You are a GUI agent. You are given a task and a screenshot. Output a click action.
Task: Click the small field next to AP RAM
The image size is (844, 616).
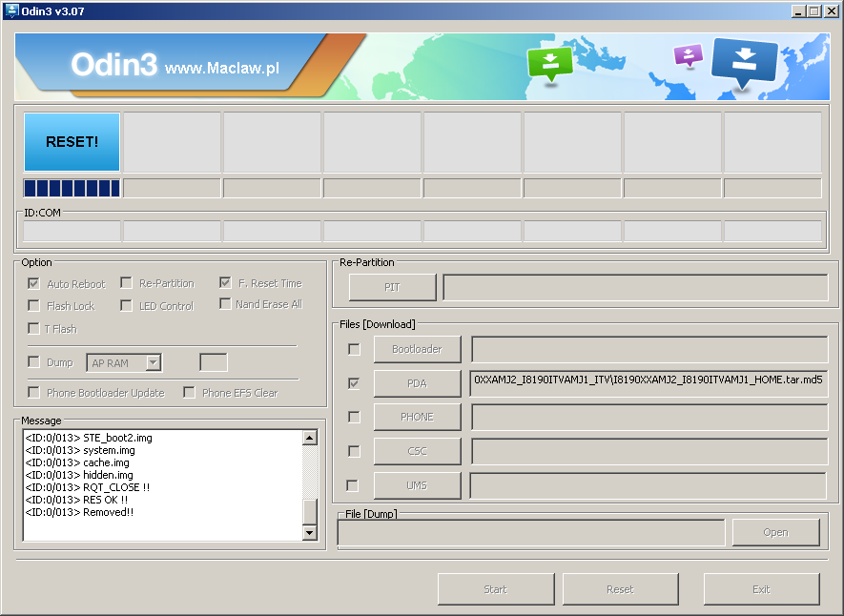[x=214, y=362]
